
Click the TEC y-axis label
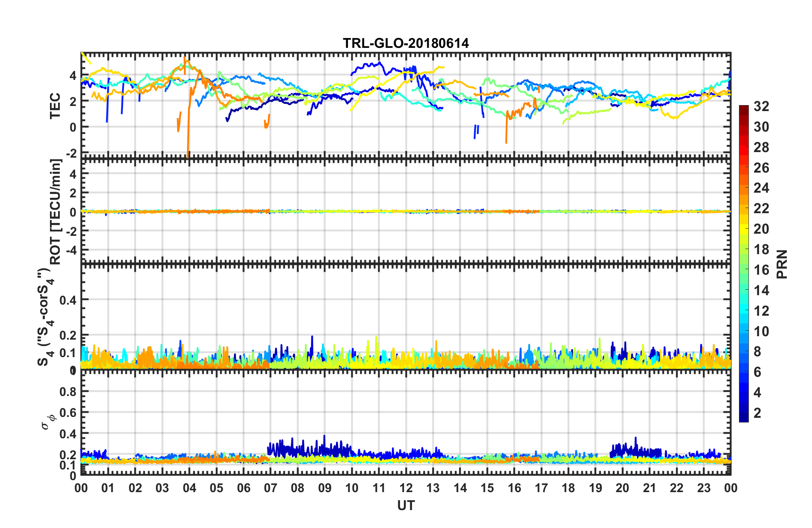click(55, 106)
